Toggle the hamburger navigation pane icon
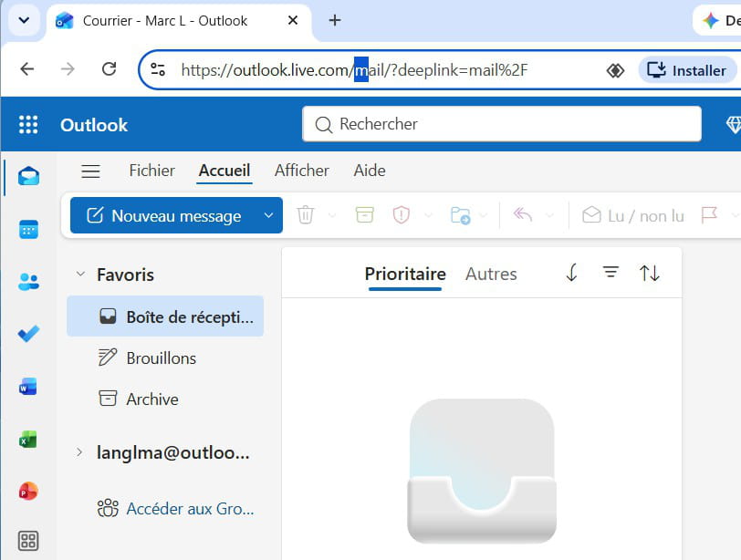 point(90,171)
